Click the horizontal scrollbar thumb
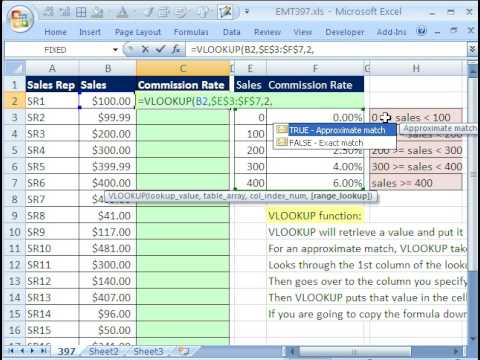480x360 pixels. 355,351
